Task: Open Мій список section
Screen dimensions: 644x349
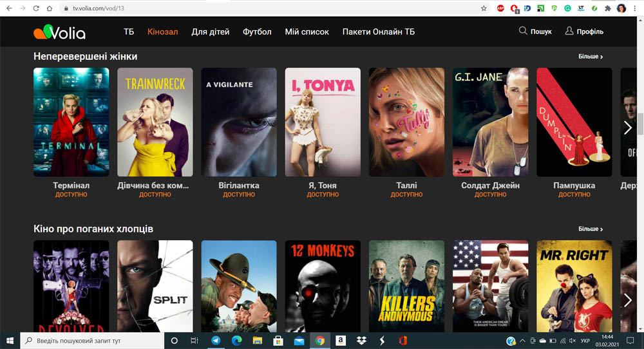Action: click(307, 32)
